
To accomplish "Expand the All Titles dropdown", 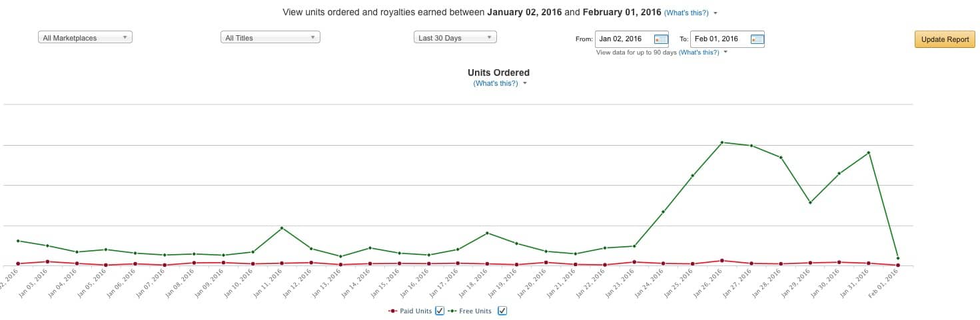I will click(x=270, y=38).
